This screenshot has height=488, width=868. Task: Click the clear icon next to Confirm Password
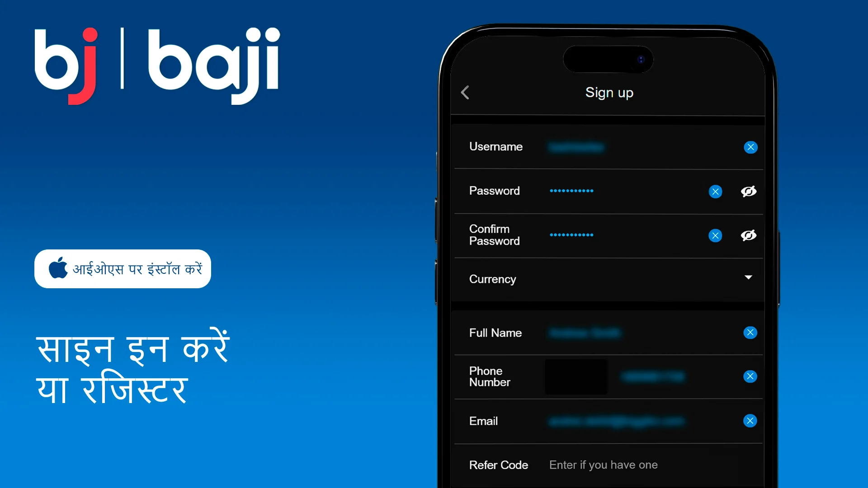pos(715,235)
